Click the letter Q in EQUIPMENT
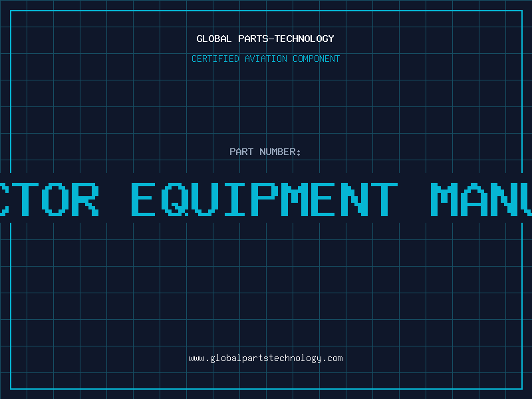Image resolution: width=532 pixels, height=399 pixels. tap(174, 199)
